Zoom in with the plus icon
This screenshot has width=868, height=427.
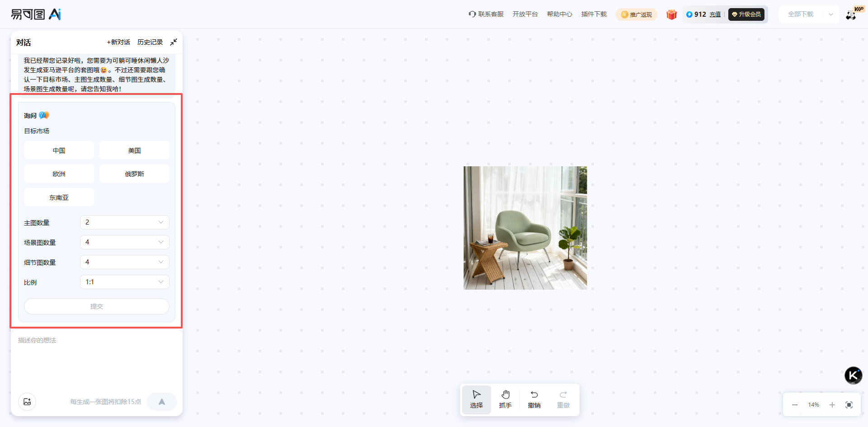click(832, 405)
